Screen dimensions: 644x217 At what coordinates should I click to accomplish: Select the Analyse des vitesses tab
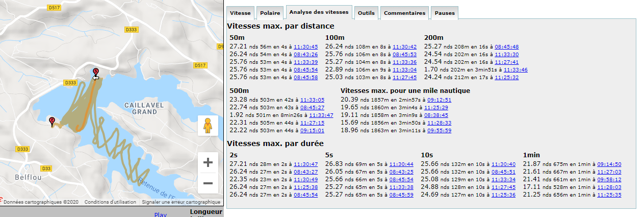click(x=318, y=12)
